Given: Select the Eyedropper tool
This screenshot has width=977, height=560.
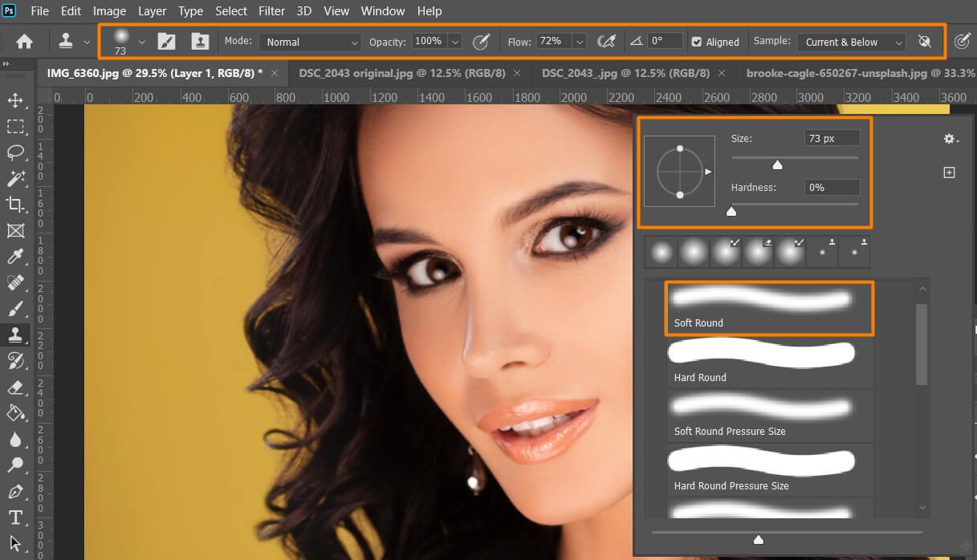Looking at the screenshot, I should (x=17, y=257).
